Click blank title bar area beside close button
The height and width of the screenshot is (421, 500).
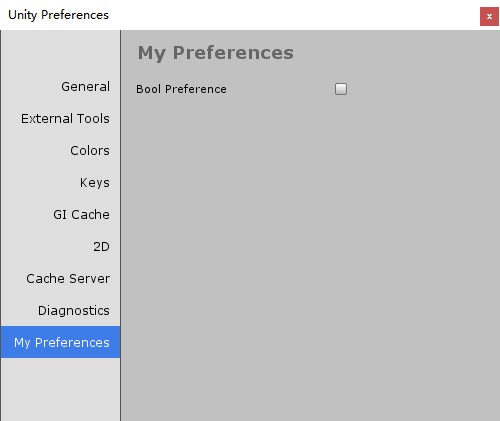[x=293, y=15]
